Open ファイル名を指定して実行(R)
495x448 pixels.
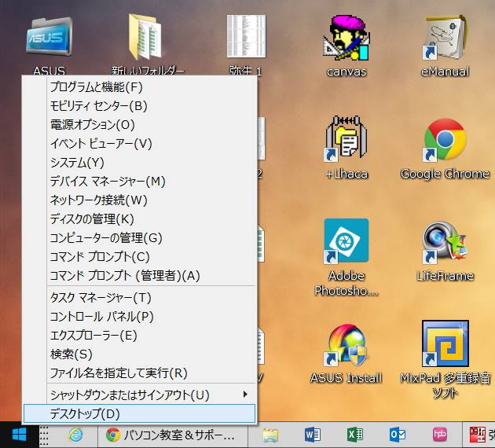139,373
